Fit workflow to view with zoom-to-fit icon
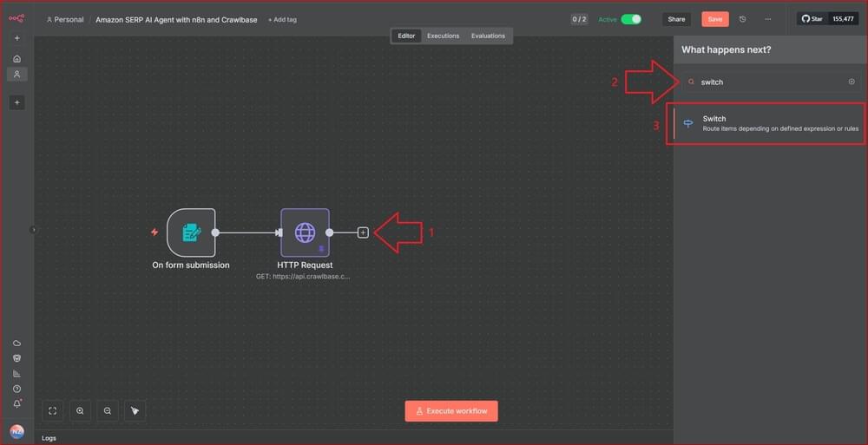Screen dimensions: 868x445 (53, 410)
